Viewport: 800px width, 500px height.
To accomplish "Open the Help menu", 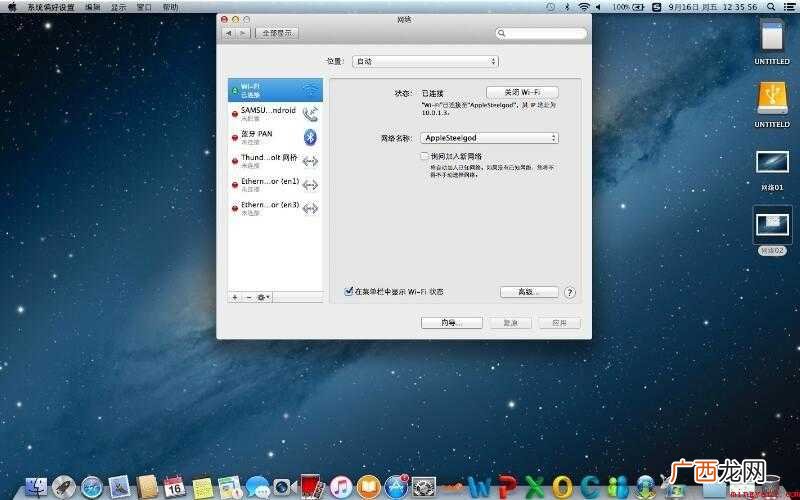I will pyautogui.click(x=170, y=7).
